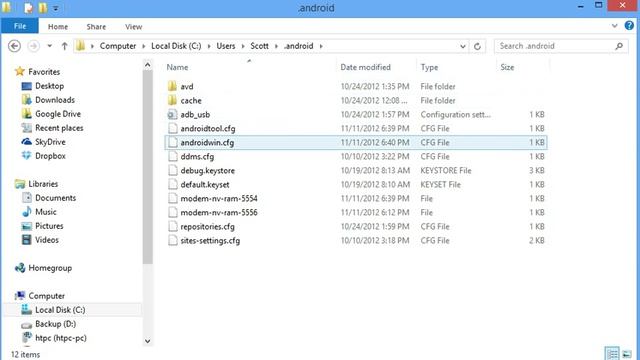640x360 pixels.
Task: Sort by Type column header
Action: pos(429,67)
